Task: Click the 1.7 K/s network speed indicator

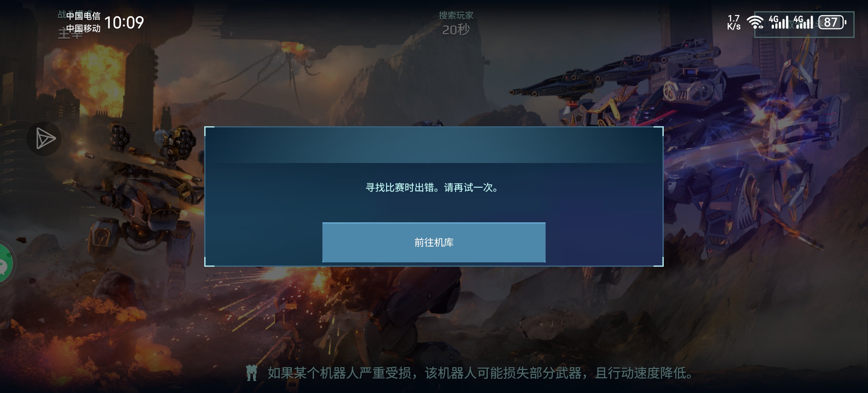Action: (x=734, y=22)
